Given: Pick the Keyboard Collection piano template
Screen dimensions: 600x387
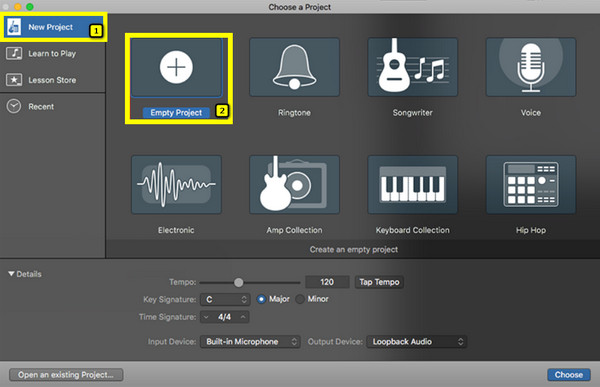Looking at the screenshot, I should 412,185.
